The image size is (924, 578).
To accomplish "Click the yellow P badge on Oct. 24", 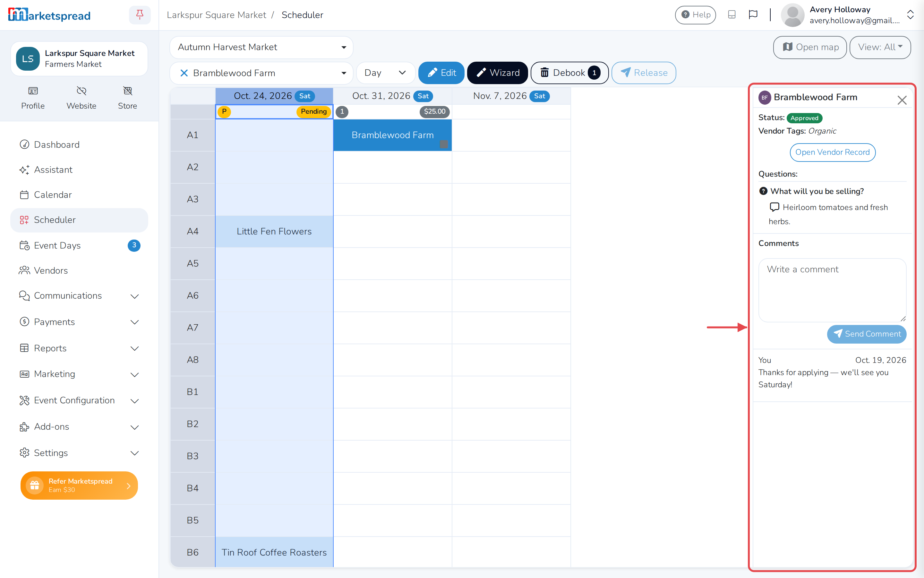I will pos(224,112).
